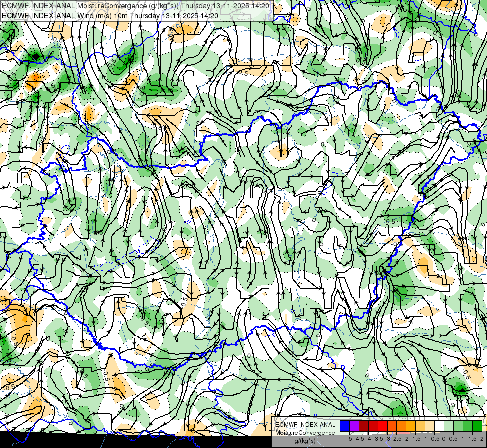Viewport: 487px width, 448px height.
Task: Click the -4.5 legend tick label
Action: [359, 439]
